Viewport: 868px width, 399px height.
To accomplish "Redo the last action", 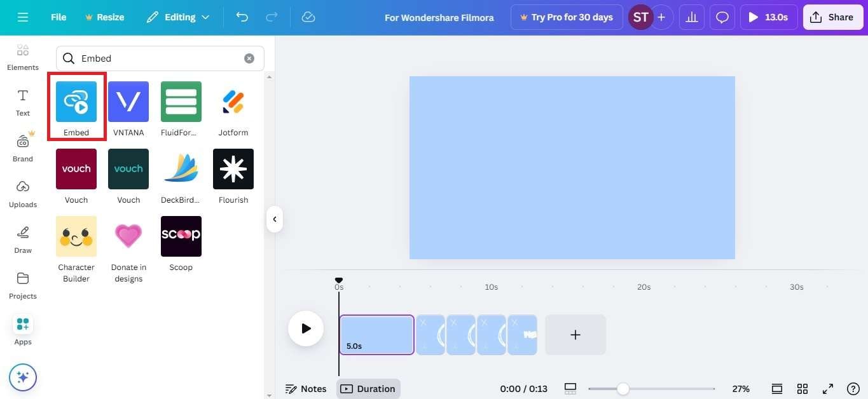I will pyautogui.click(x=271, y=17).
